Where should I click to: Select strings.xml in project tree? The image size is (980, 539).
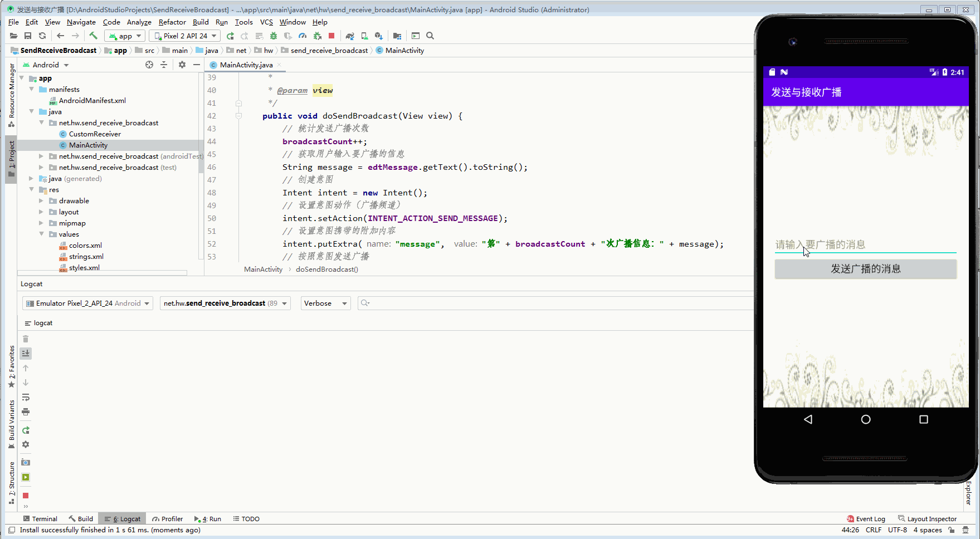coord(86,256)
